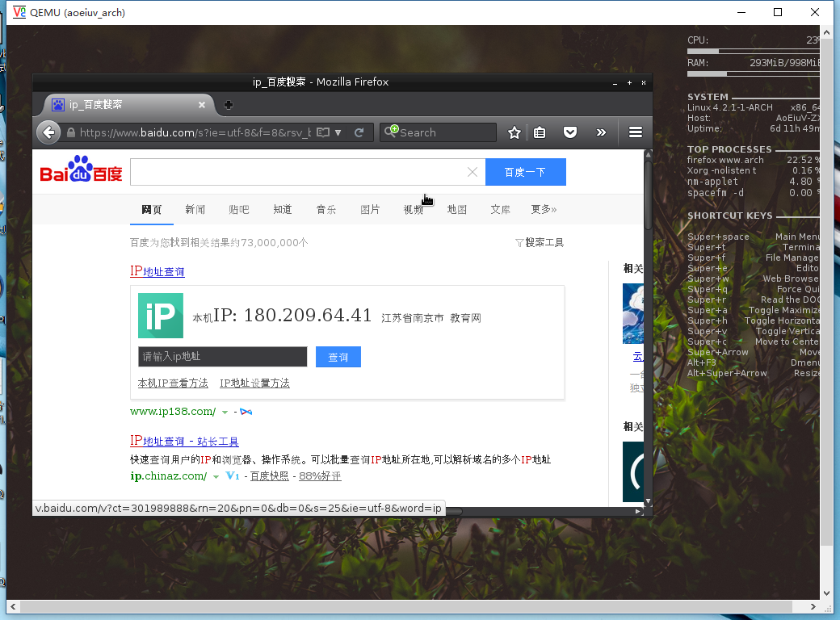Click the padlock site security icon

[71, 132]
